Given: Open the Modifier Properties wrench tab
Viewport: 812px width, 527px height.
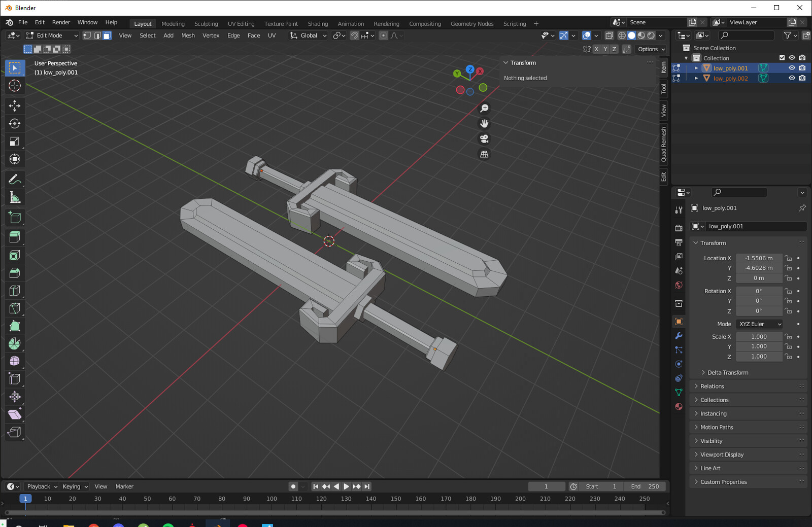Looking at the screenshot, I should click(679, 335).
